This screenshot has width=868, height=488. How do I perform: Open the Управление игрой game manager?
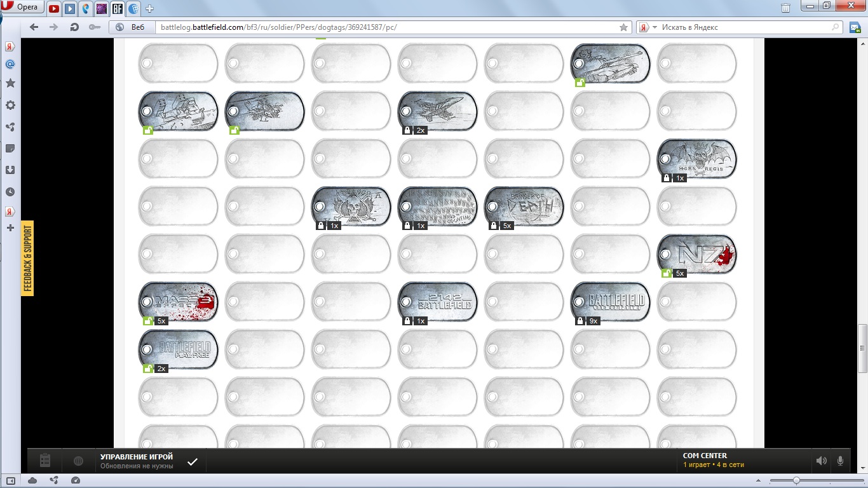(x=136, y=461)
